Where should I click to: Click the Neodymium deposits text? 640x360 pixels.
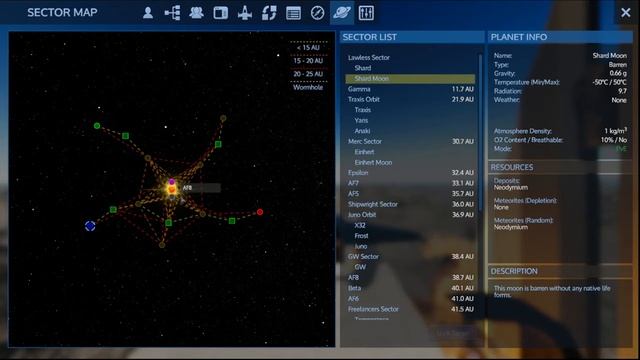(x=511, y=187)
